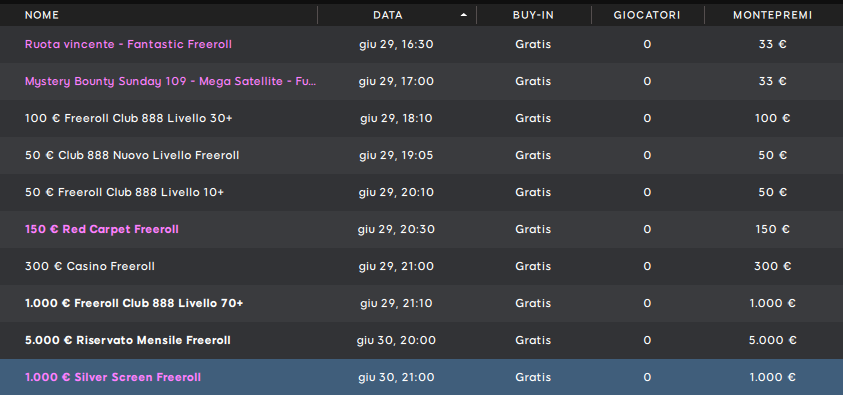Click the sort arrow in DATA column
This screenshot has height=395, width=843.
tap(463, 15)
